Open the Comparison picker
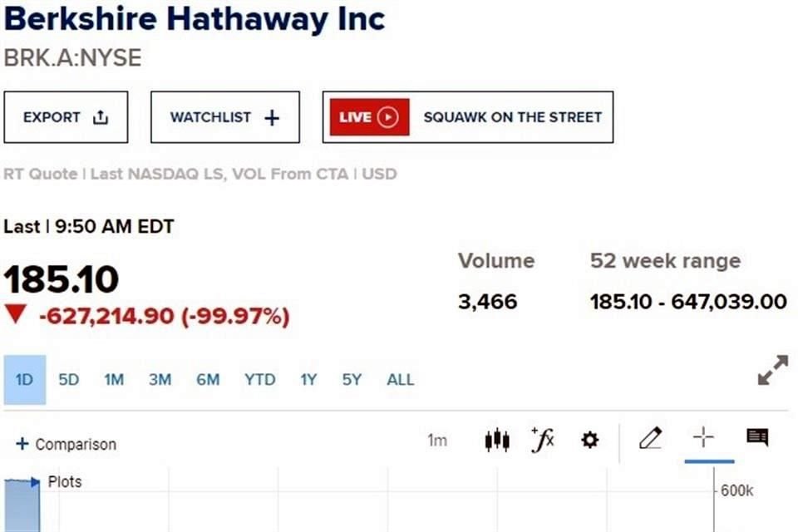Screen dimensions: 798x532 coord(65,444)
